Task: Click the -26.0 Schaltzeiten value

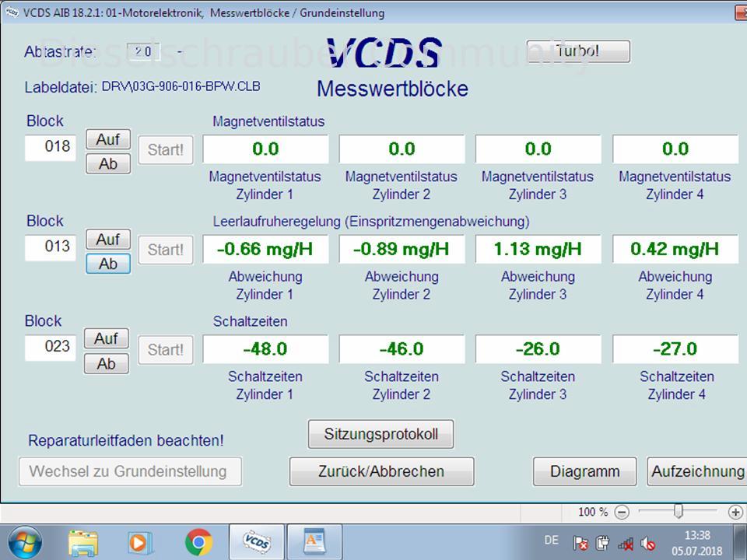Action: click(538, 349)
